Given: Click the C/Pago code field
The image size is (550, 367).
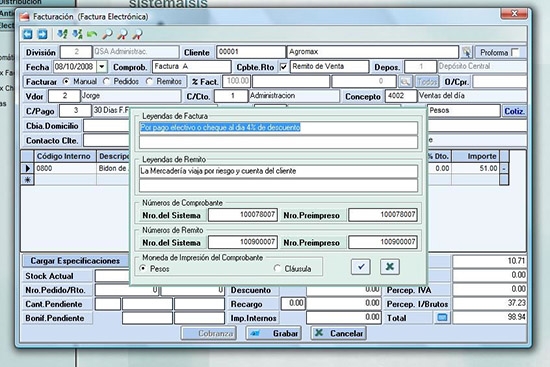Looking at the screenshot, I should click(75, 111).
